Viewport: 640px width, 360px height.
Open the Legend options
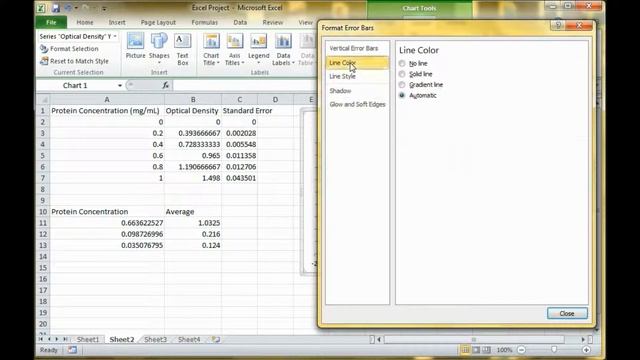[258, 49]
